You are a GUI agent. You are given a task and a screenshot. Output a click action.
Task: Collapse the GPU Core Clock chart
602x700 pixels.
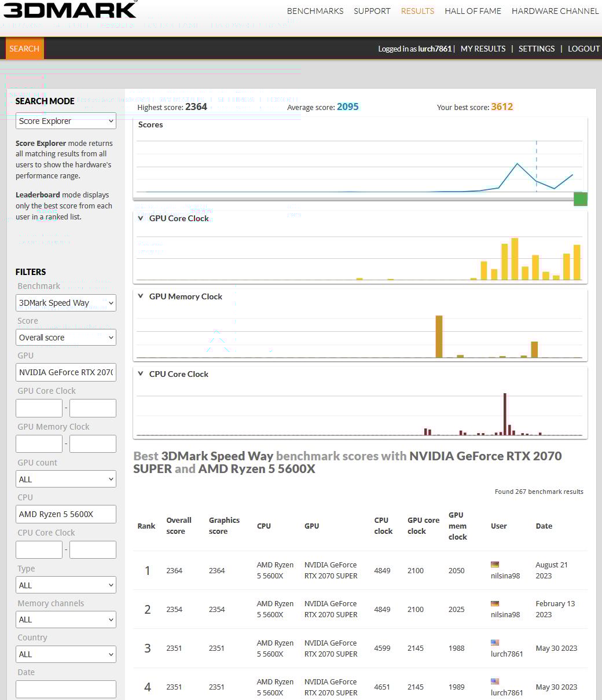pyautogui.click(x=141, y=218)
